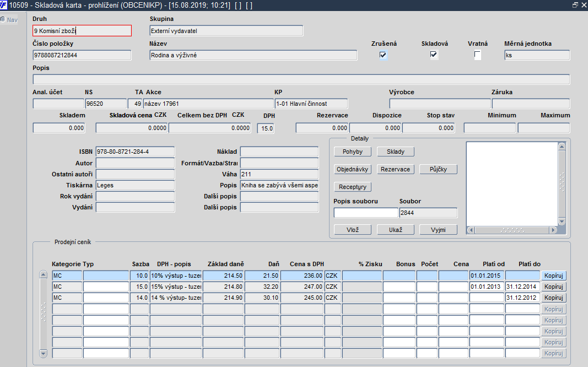Click the Číslo položky field
The image size is (588, 367).
pyautogui.click(x=82, y=55)
